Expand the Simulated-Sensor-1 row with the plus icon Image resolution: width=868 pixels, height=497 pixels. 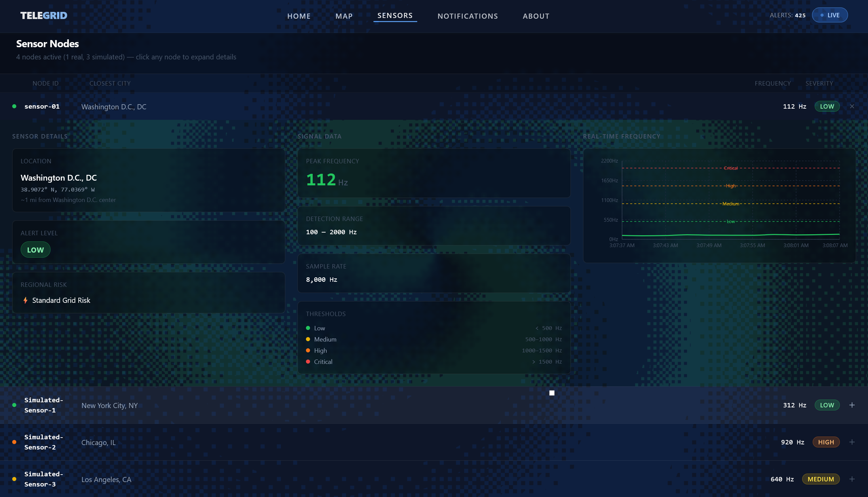(852, 405)
